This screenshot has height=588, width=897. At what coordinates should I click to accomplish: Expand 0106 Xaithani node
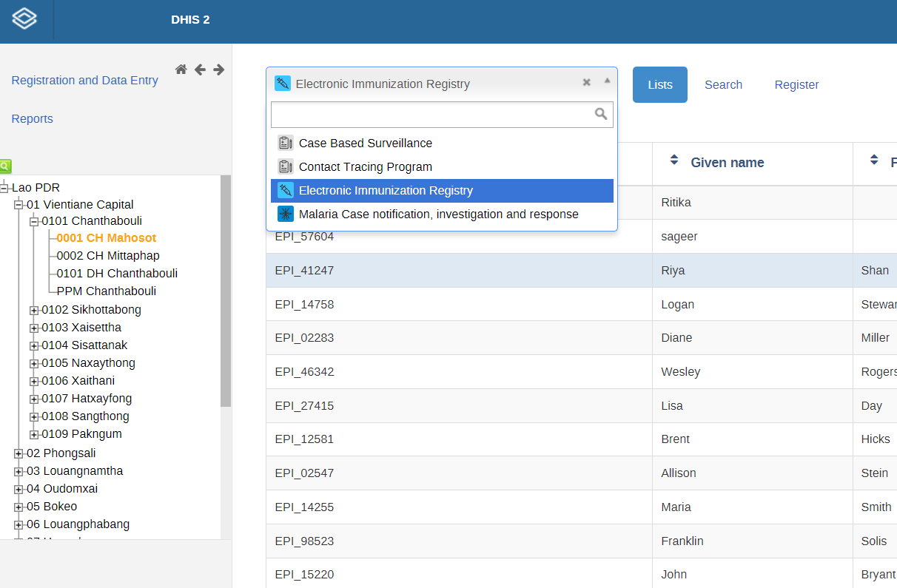[34, 382]
